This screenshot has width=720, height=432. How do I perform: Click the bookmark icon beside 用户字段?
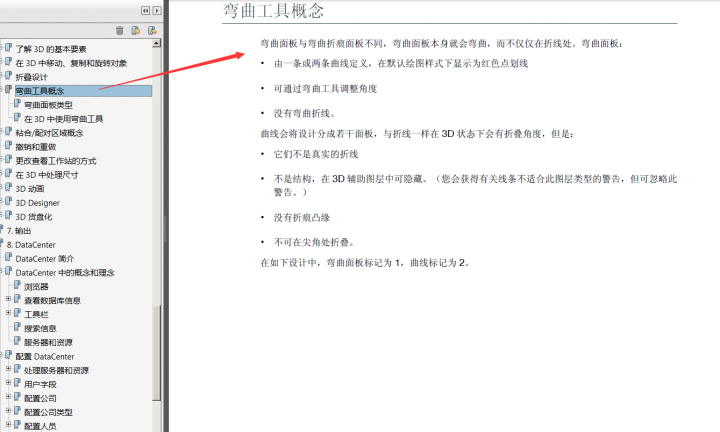17,383
